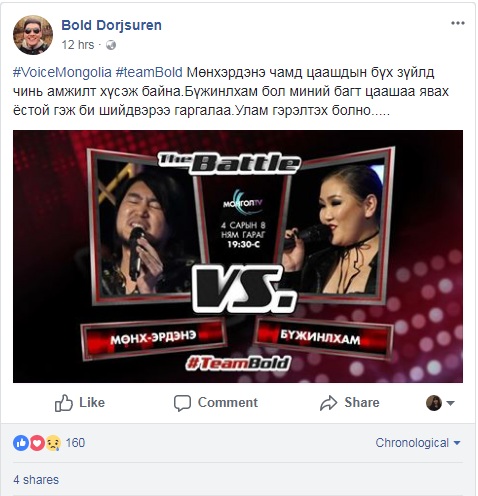
Task: Click the Like button label
Action: coord(92,403)
